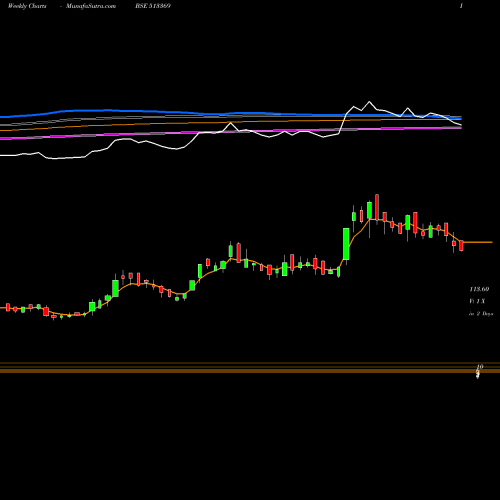This screenshot has width=500, height=500.
Task: Click the "V: 1 X" volume text
Action: (477, 301)
